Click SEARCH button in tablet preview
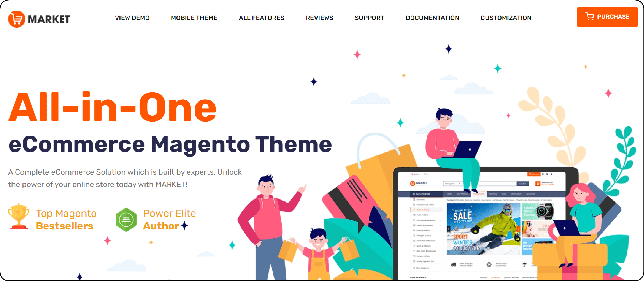This screenshot has width=644, height=281. tap(523, 184)
